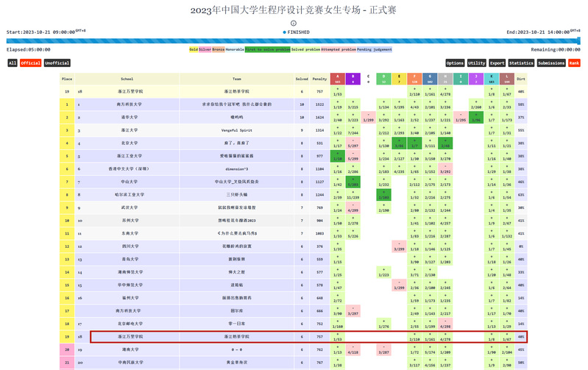Click the info icon under the contest title

(x=294, y=24)
